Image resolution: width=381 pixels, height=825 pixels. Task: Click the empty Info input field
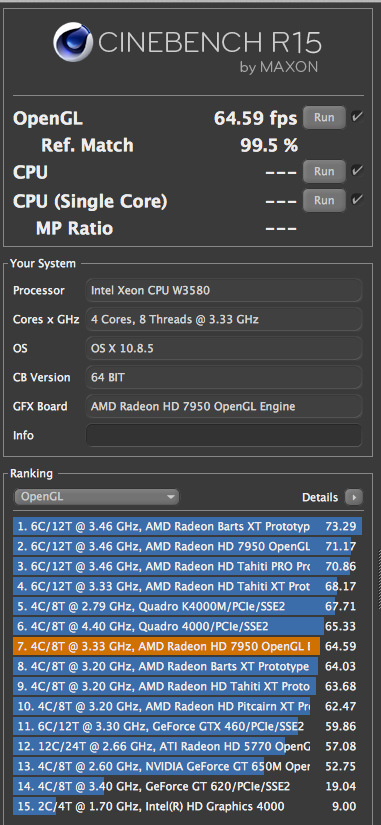224,435
